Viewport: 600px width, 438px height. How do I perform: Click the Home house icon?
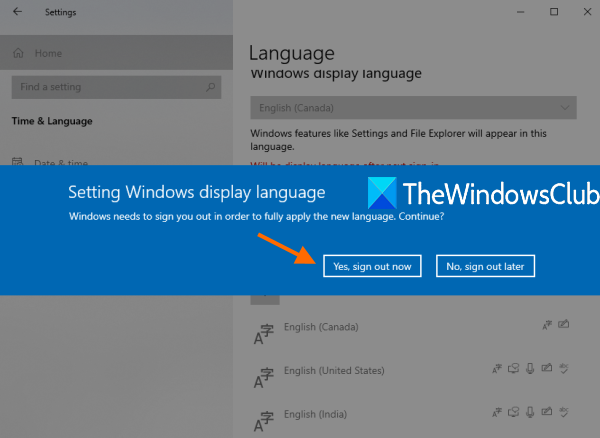[x=18, y=53]
